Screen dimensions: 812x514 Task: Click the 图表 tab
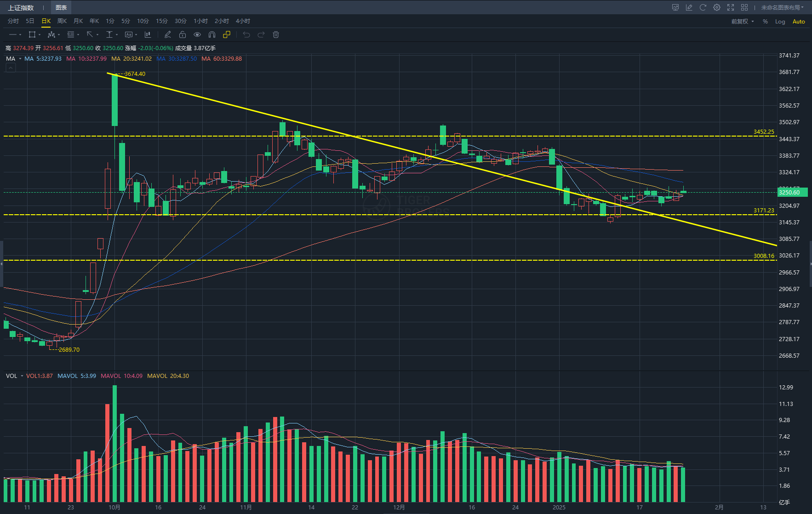tap(61, 7)
